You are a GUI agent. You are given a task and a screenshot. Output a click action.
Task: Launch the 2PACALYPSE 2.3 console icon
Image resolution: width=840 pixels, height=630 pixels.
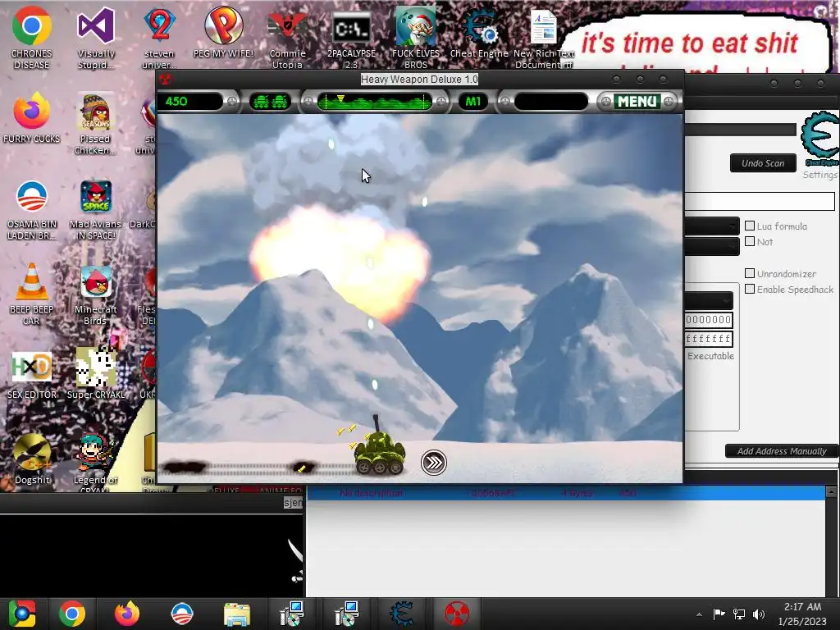(x=351, y=38)
